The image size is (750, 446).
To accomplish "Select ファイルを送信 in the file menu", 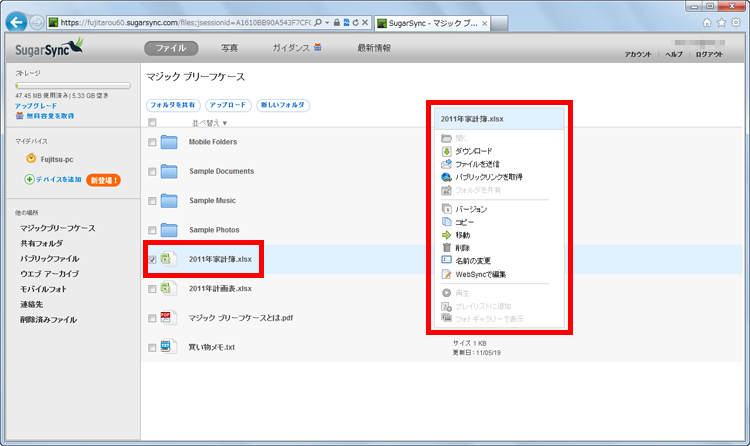I will coord(477,164).
